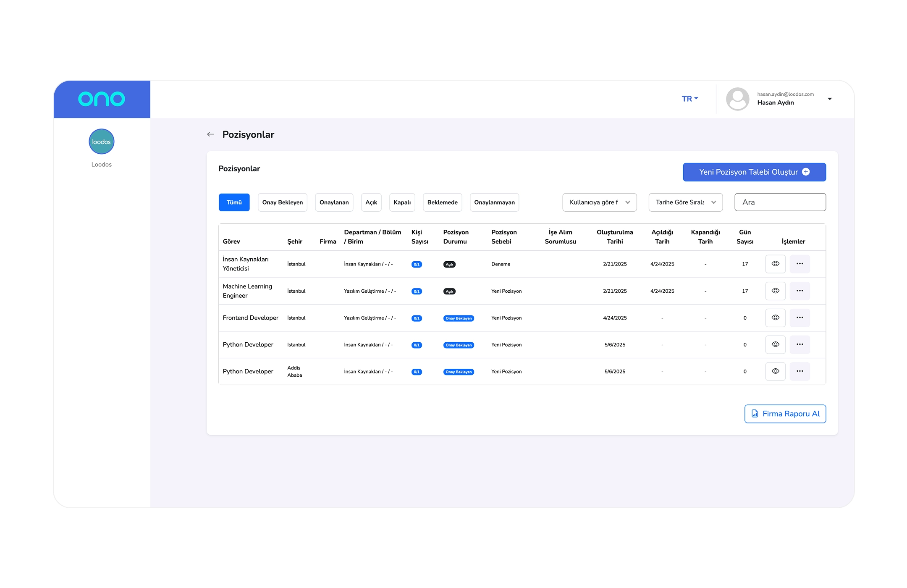
Task: Open more actions for Frontend Developer row
Action: click(800, 318)
